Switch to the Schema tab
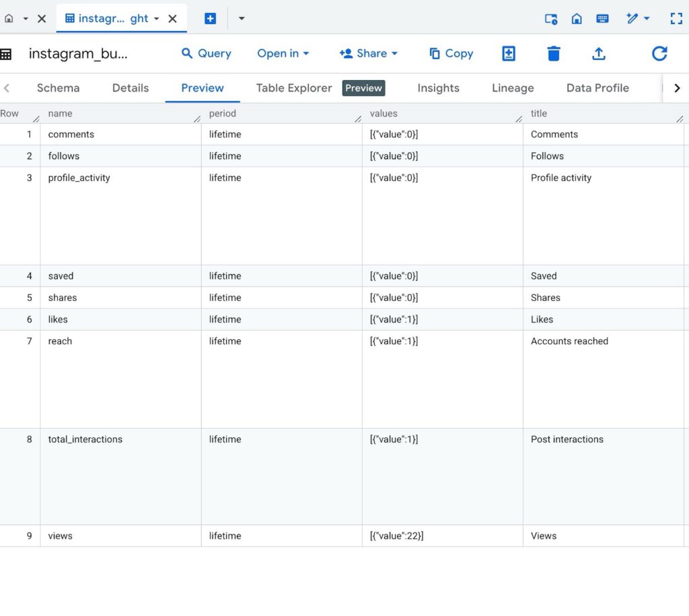689x616 pixels. 58,88
